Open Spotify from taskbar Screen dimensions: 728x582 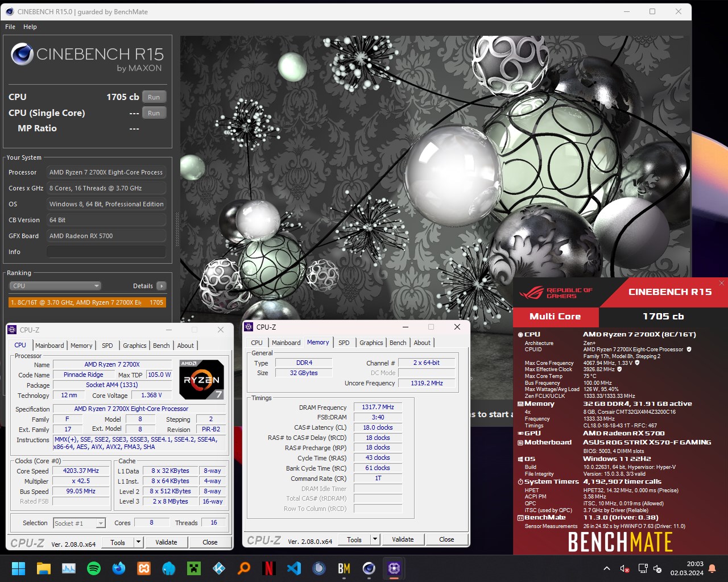click(x=94, y=568)
